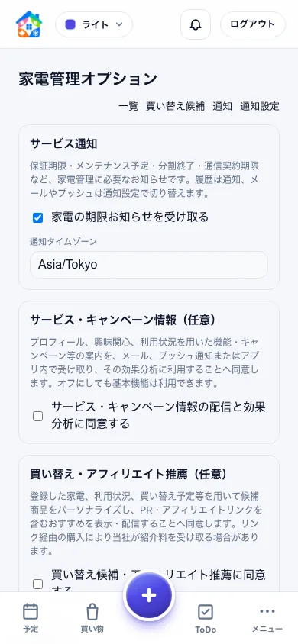
Task: Click the ログアウト button
Action: point(253,24)
